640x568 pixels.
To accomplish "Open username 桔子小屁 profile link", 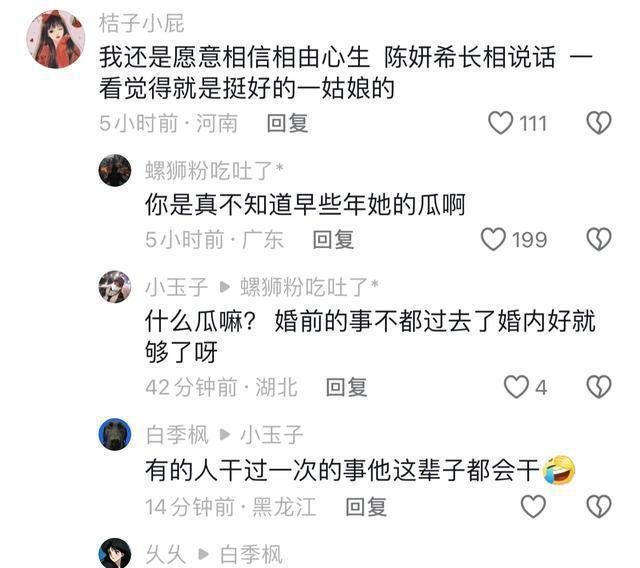I will coord(142,23).
